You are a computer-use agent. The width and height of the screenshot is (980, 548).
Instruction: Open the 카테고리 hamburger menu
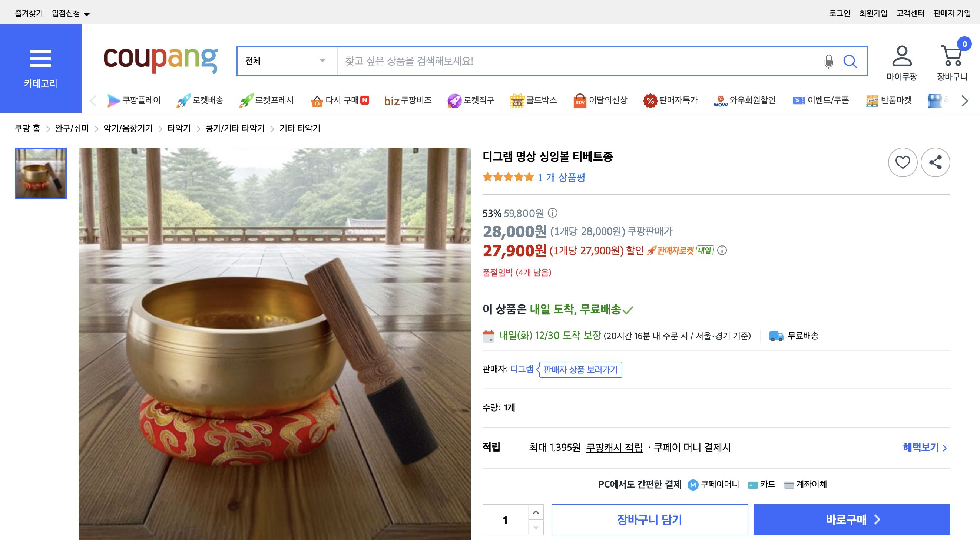[x=41, y=58]
